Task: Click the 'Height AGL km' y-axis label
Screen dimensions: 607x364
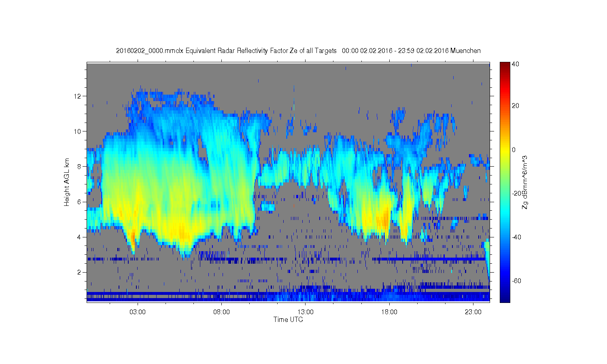Action: [x=67, y=182]
